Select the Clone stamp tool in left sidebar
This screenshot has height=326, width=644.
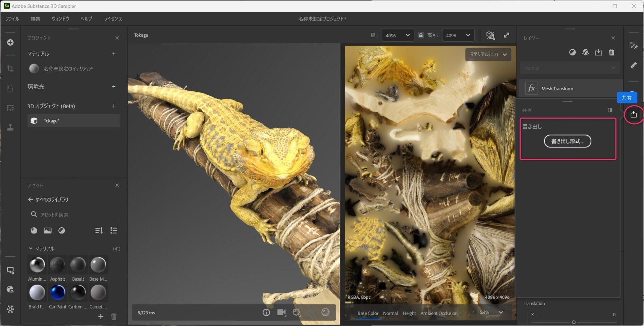pyautogui.click(x=10, y=127)
